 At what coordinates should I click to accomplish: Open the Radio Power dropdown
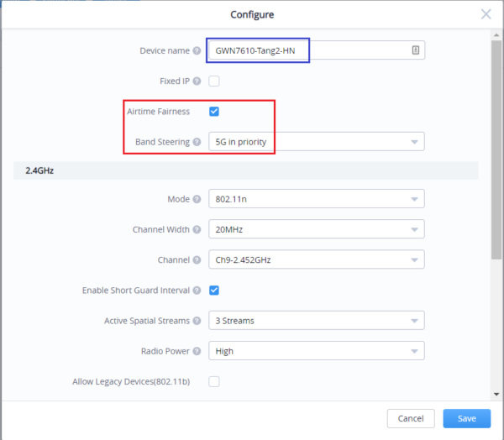[316, 351]
